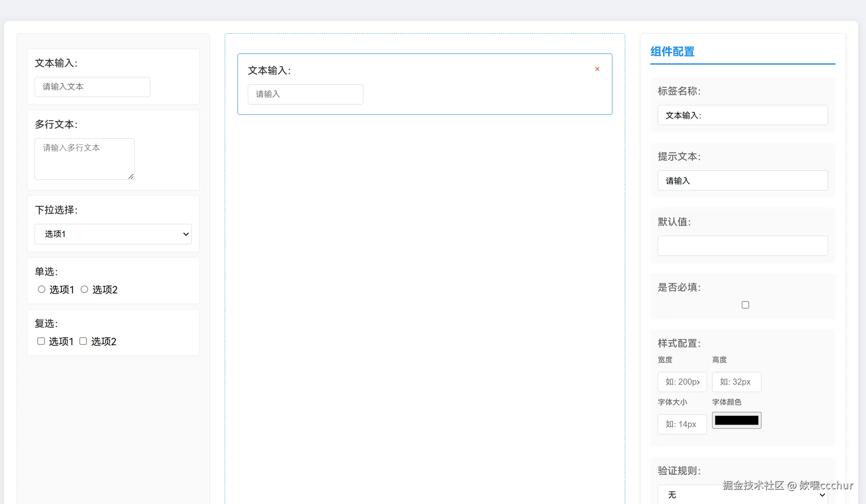Click the 标签名称 input field

pyautogui.click(x=743, y=115)
